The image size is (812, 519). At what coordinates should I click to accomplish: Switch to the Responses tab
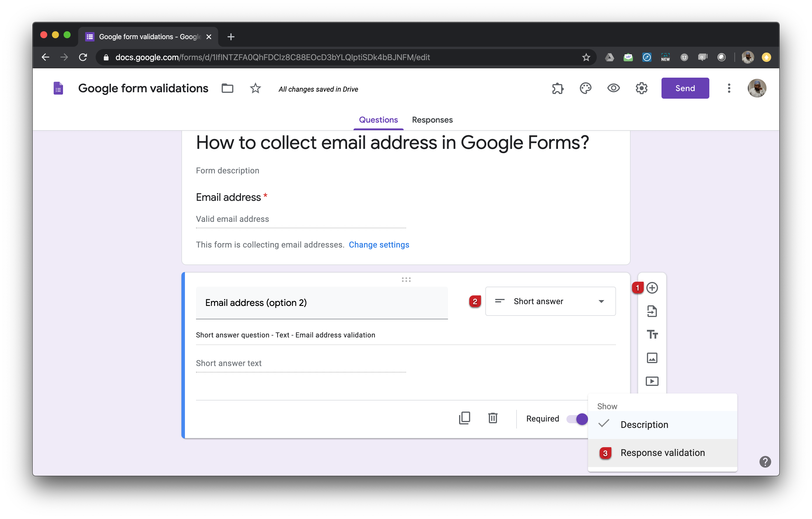tap(432, 120)
